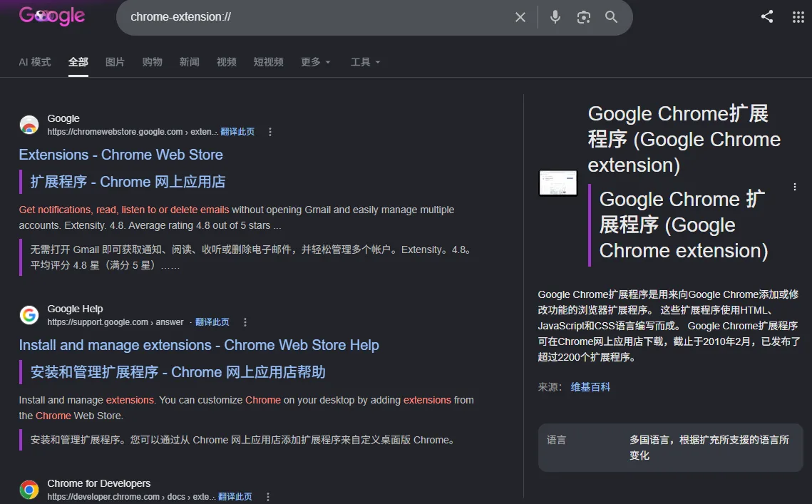This screenshot has height=504, width=812.
Task: Click the Google Help favicon
Action: click(x=29, y=315)
